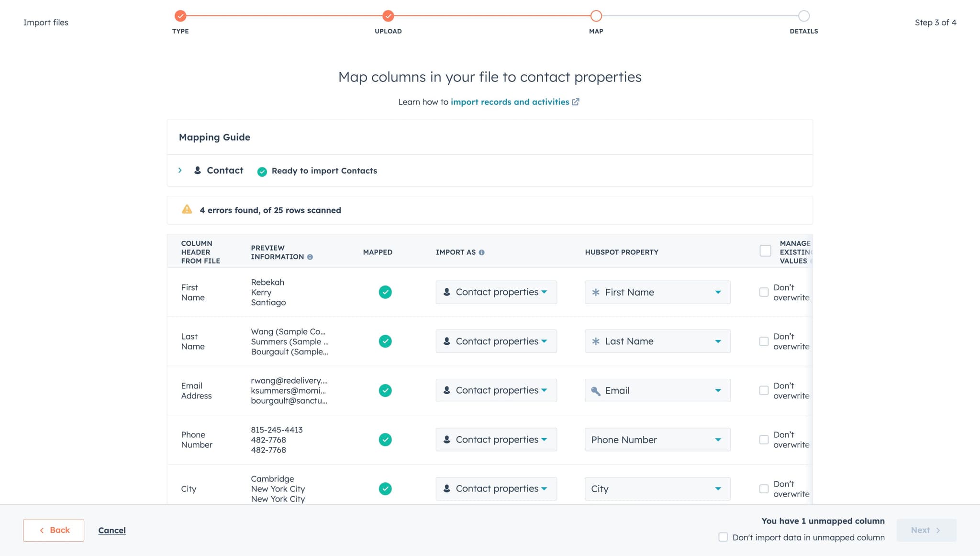Select the DETAILS step in the stepper
The height and width of the screenshot is (556, 980).
click(x=803, y=15)
